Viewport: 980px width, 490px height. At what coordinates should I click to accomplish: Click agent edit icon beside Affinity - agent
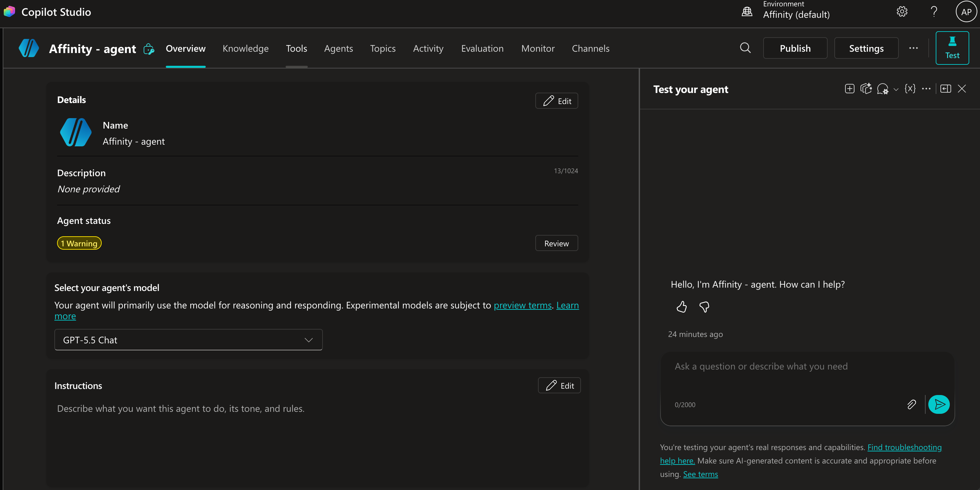[x=149, y=49]
